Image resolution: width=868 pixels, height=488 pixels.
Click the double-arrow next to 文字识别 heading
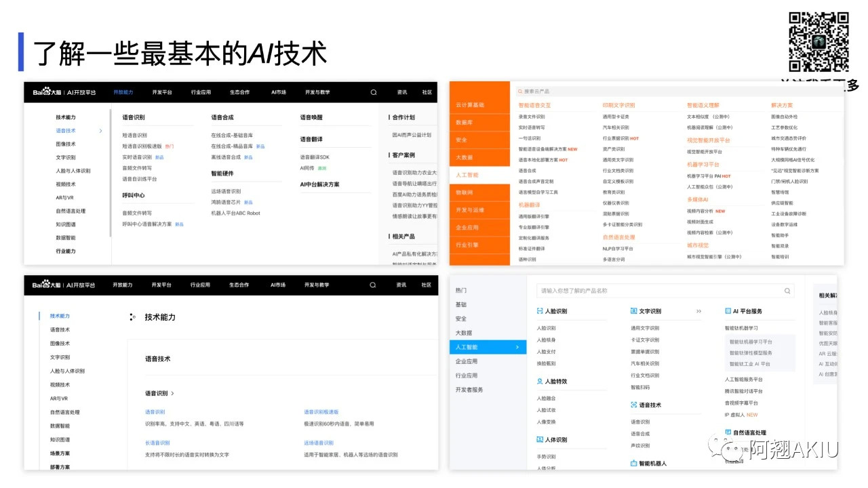[698, 312]
